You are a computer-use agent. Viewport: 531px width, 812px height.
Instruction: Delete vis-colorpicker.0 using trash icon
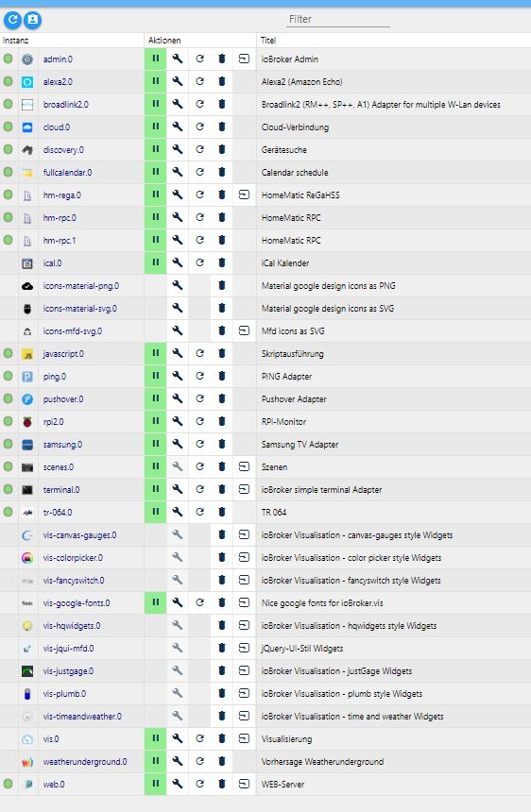[x=222, y=557]
